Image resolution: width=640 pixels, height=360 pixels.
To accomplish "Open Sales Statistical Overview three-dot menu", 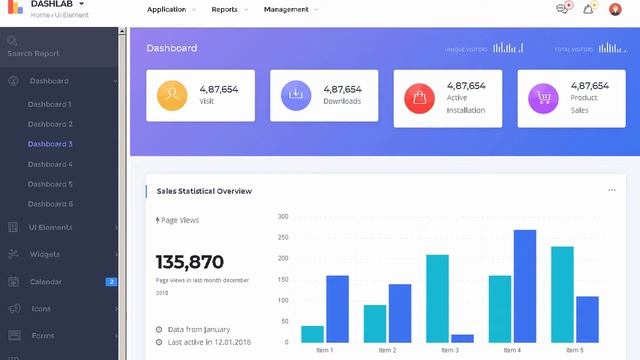I will coord(611,190).
